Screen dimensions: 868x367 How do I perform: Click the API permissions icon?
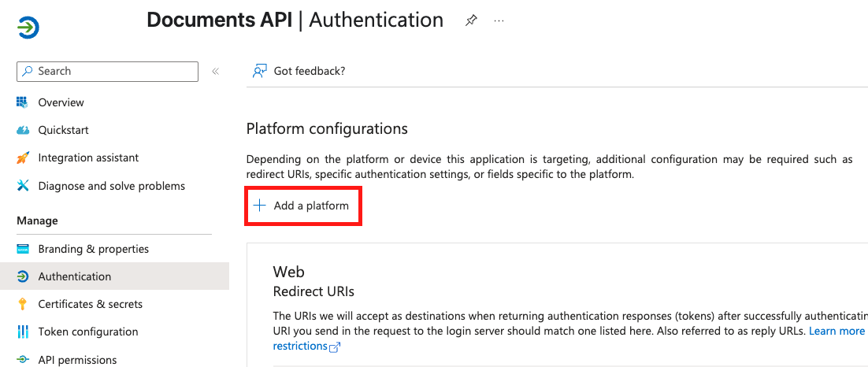coord(23,360)
